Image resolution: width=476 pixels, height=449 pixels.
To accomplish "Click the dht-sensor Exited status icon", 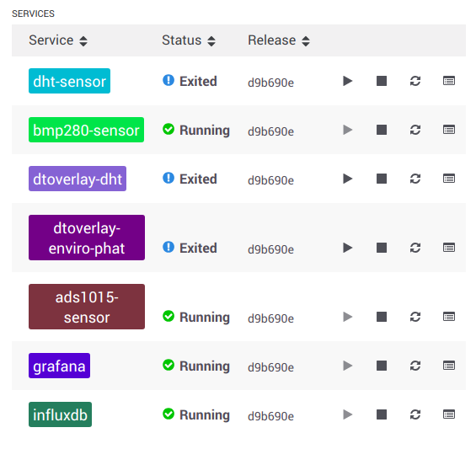I will point(168,81).
